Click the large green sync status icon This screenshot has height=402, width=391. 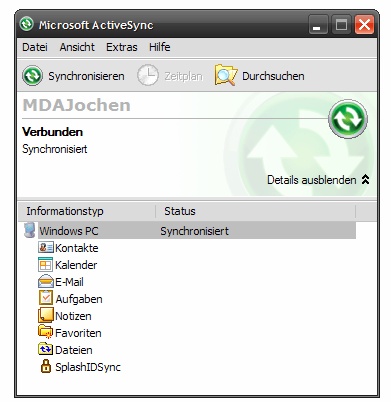click(x=348, y=119)
